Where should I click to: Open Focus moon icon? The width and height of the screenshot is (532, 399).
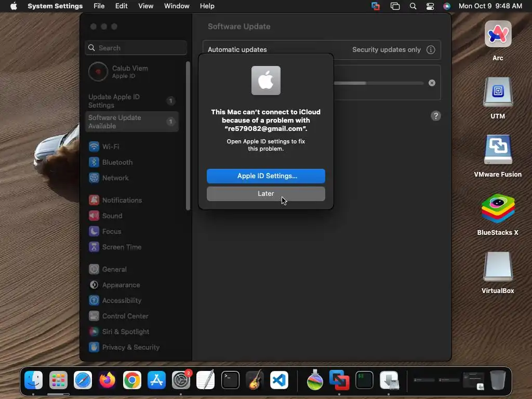pyautogui.click(x=94, y=231)
